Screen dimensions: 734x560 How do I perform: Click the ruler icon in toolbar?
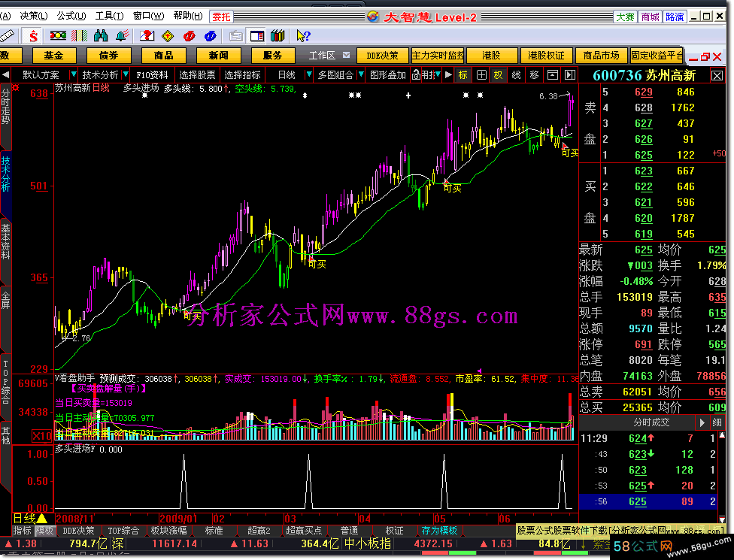tap(7, 35)
